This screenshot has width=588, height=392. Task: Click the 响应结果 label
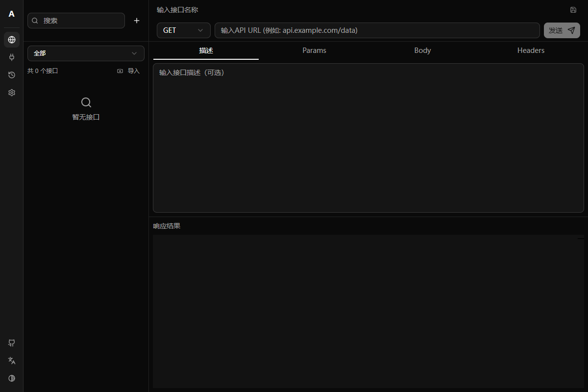(167, 226)
